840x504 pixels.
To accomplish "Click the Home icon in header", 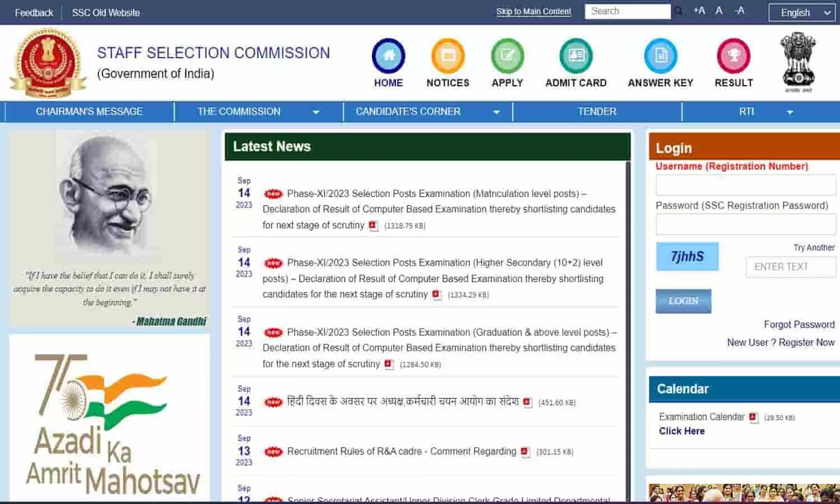I will pyautogui.click(x=388, y=56).
